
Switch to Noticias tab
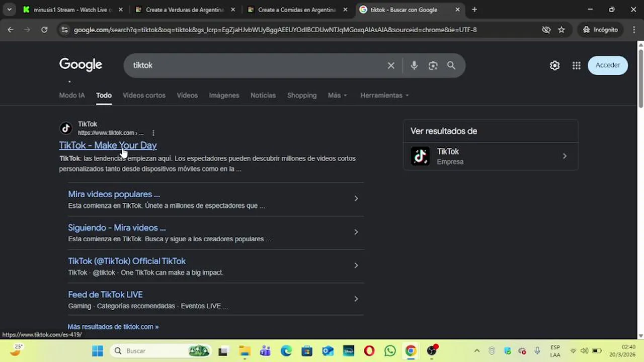click(x=263, y=95)
